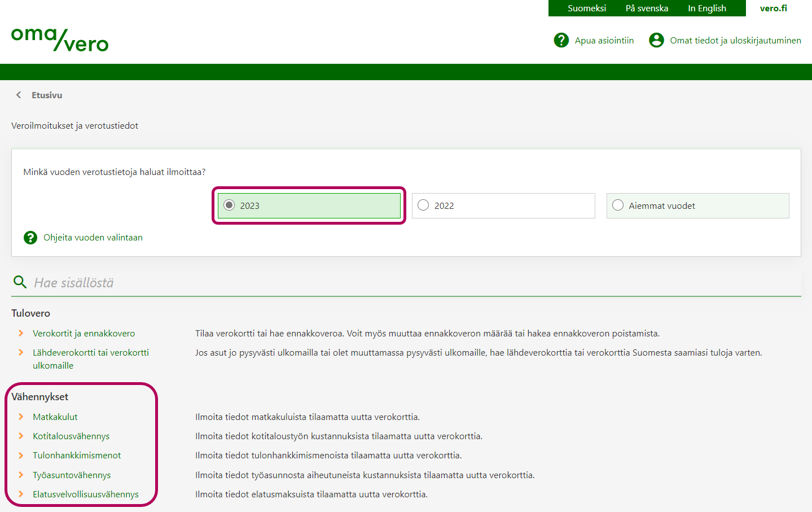The height and width of the screenshot is (512, 812).
Task: Click the user profile icon in header
Action: 656,40
